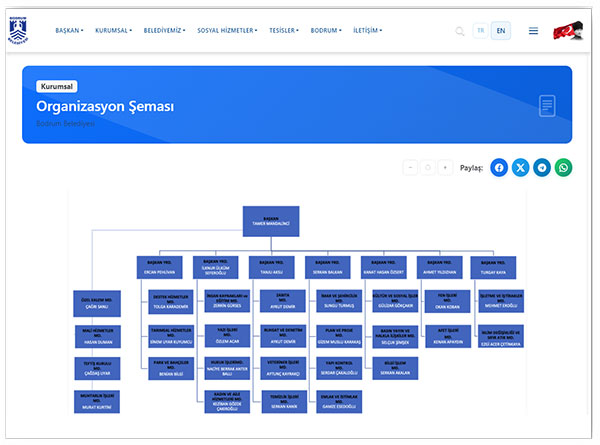Share page on Facebook
600x445 pixels.
499,168
